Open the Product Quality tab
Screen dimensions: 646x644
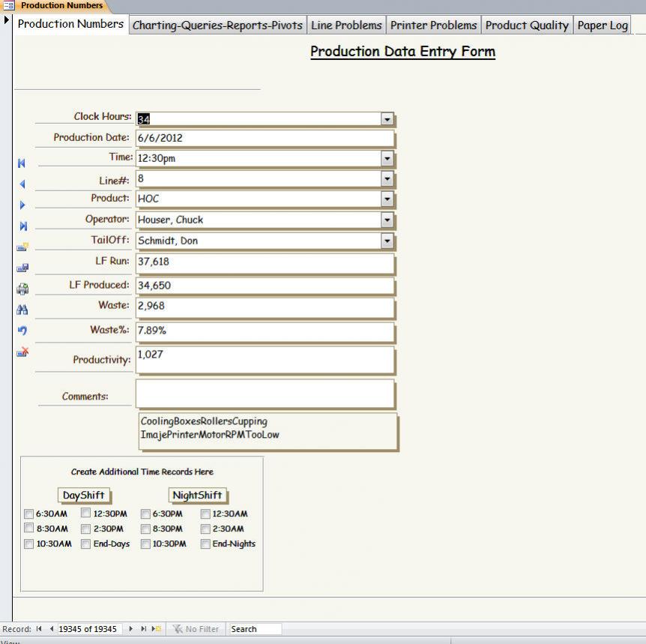(527, 25)
